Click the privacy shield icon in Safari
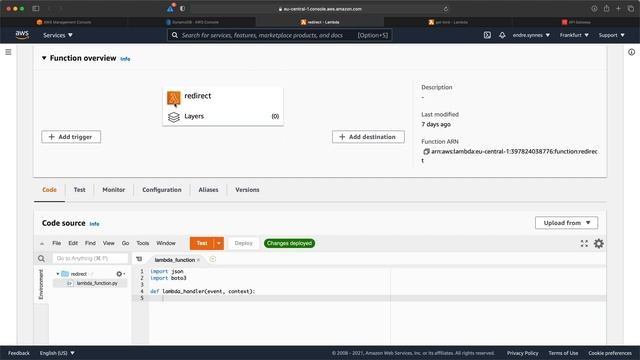This screenshot has height=360, width=640. click(x=182, y=9)
